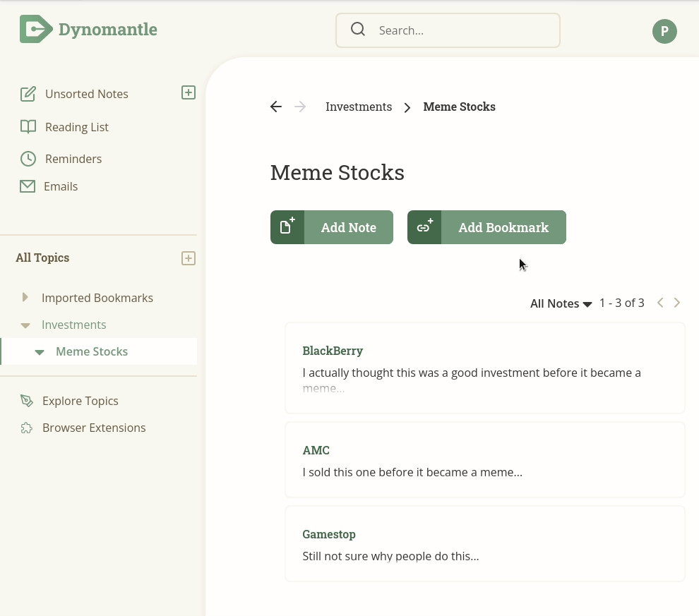The width and height of the screenshot is (699, 616).
Task: Collapse the Meme Stocks subtopic arrow
Action: tap(40, 352)
